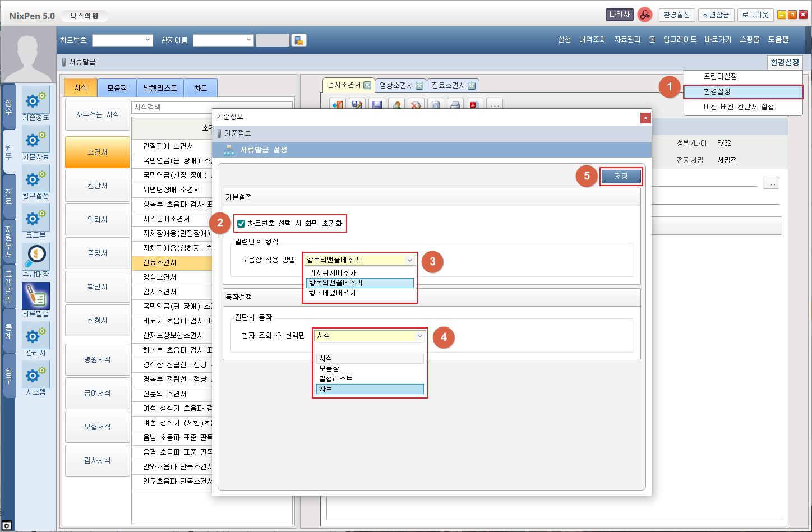The image size is (812, 532).
Task: Close the 영상소견서 tab with its X icon
Action: point(419,86)
